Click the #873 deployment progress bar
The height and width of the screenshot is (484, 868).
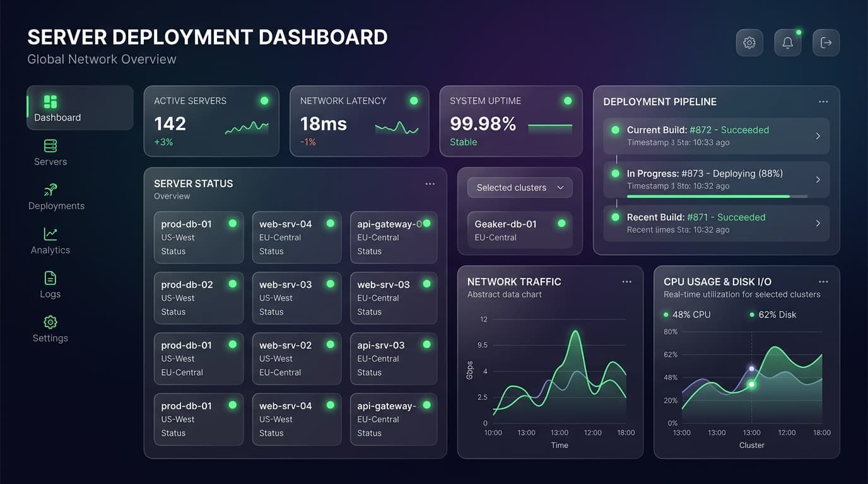click(717, 197)
